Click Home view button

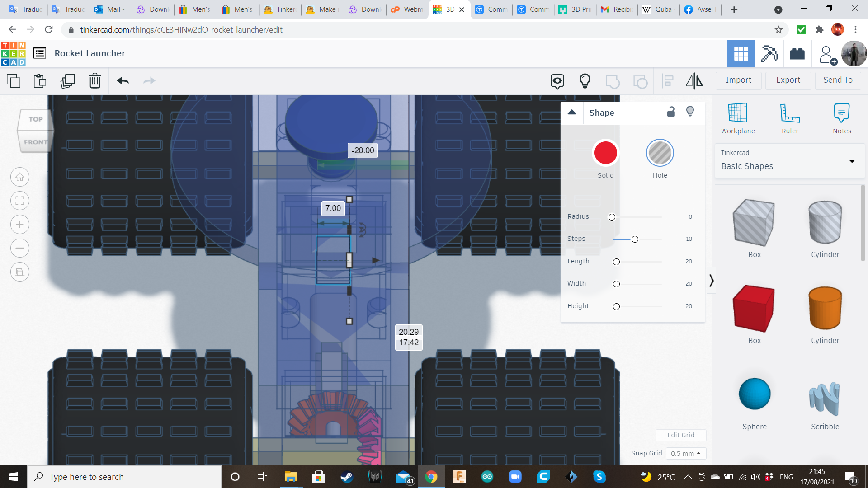[20, 177]
